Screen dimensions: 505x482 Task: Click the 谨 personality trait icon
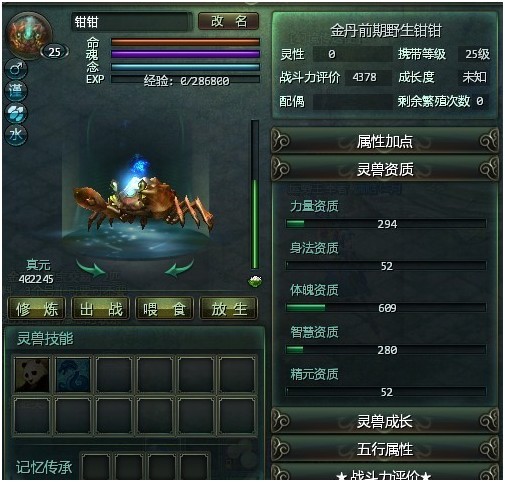coord(16,91)
